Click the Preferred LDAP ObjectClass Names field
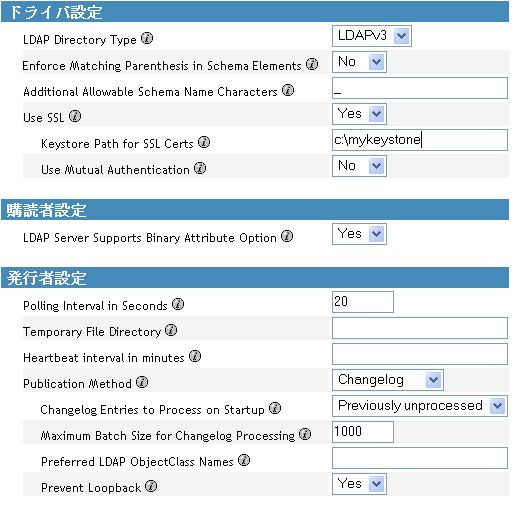Image resolution: width=530 pixels, height=521 pixels. pyautogui.click(x=419, y=458)
